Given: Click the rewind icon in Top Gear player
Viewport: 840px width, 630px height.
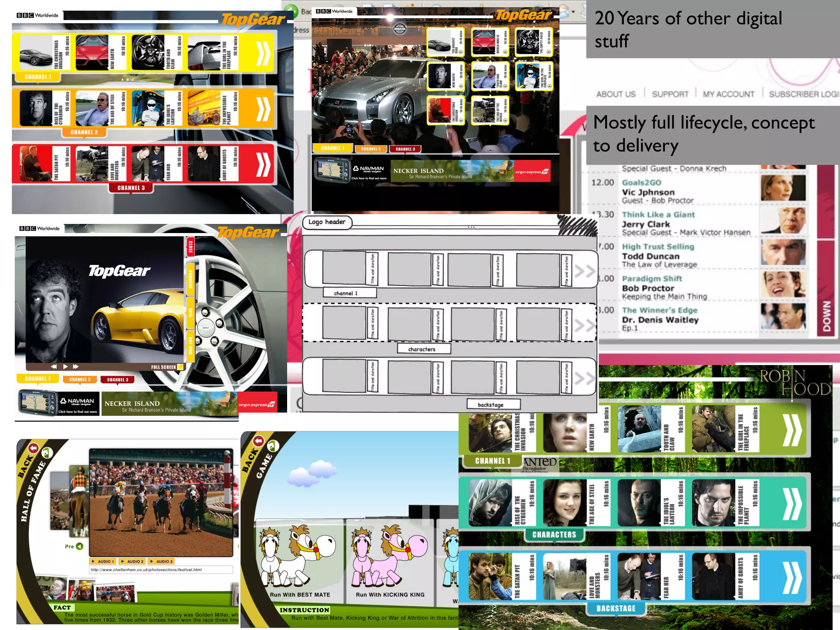Looking at the screenshot, I should (54, 366).
